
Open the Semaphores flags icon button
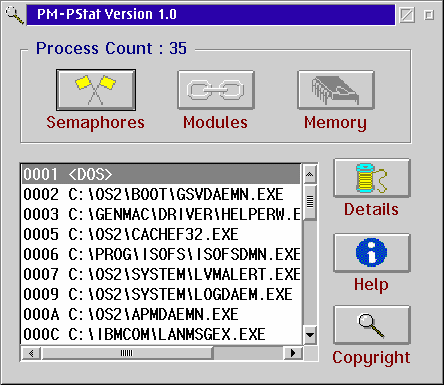96,90
